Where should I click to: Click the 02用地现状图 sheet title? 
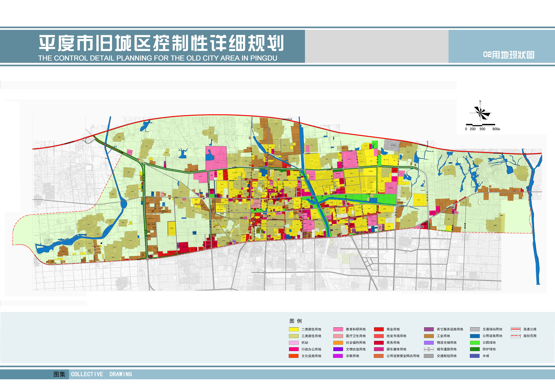509,55
